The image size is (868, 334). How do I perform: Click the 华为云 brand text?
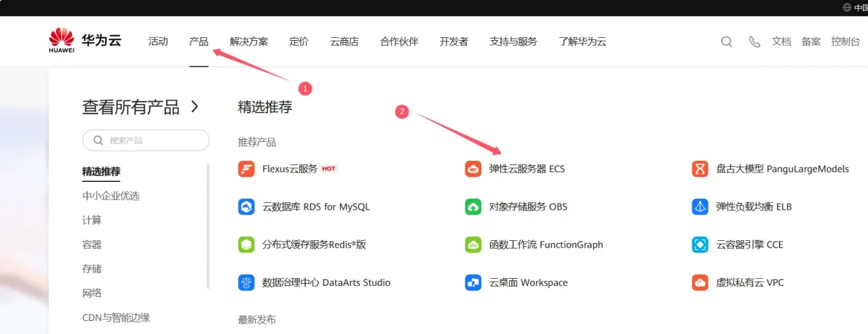[x=101, y=40]
